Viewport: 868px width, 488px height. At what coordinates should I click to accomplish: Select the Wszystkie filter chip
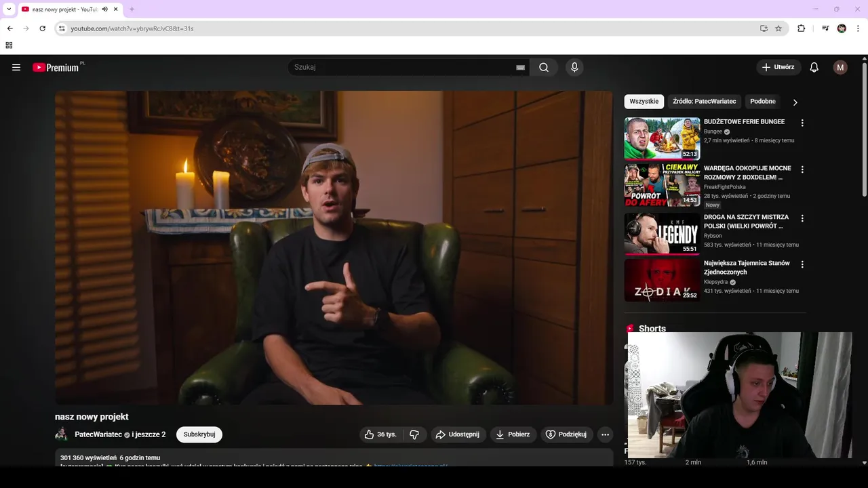click(644, 102)
